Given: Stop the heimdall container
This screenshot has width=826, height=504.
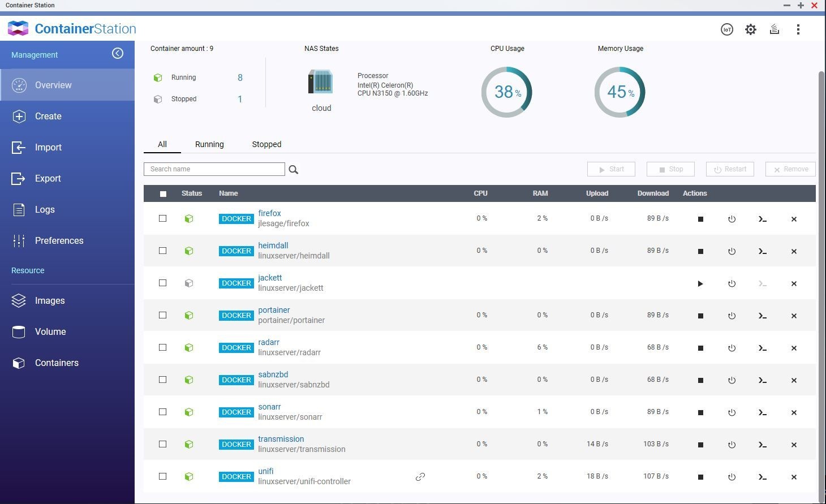Looking at the screenshot, I should (x=700, y=251).
